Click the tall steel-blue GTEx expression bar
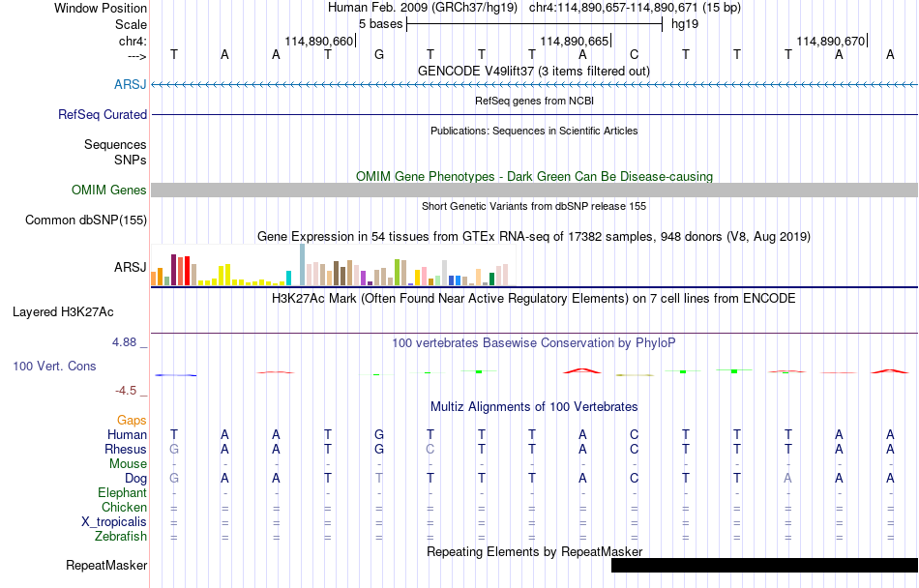The image size is (919, 588). (303, 265)
